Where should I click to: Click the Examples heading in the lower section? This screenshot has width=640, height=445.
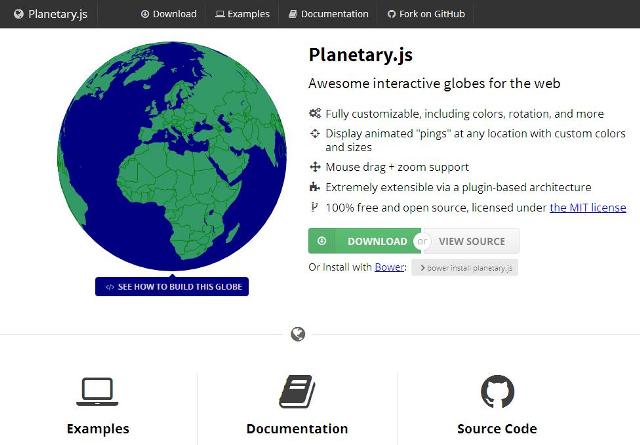point(98,429)
